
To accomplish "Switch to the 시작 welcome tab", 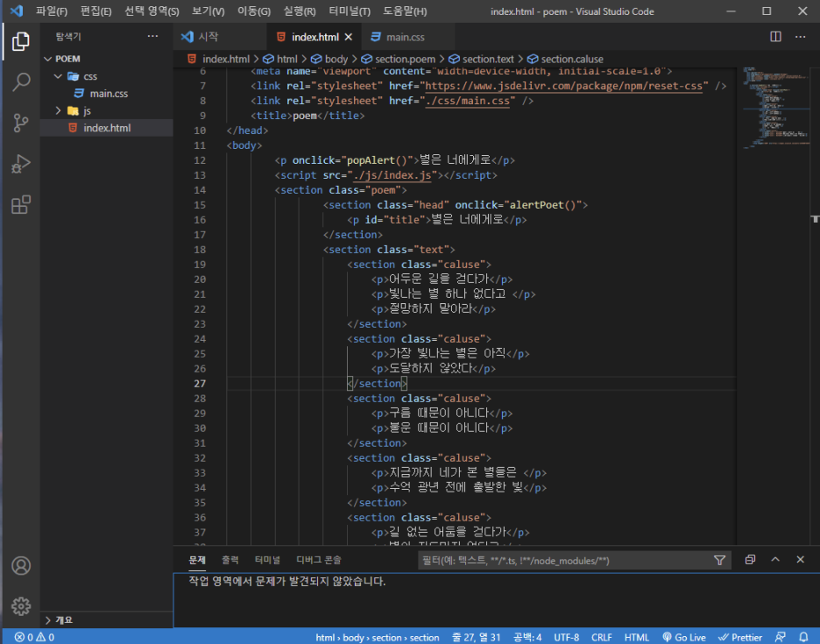I will click(x=220, y=37).
